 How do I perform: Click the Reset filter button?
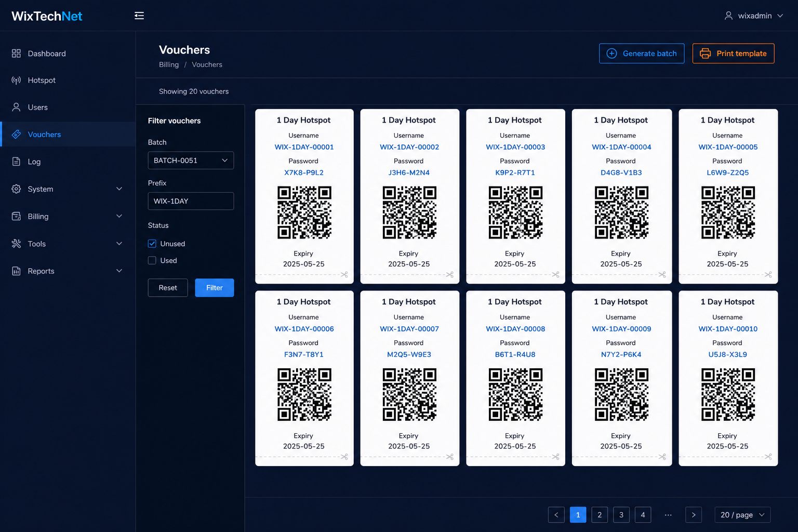(x=168, y=288)
